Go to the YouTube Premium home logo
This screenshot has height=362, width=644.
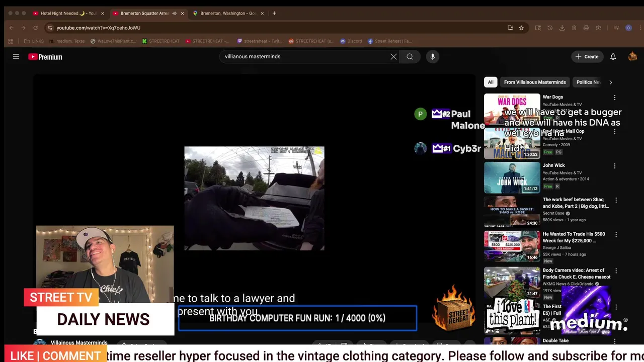click(x=45, y=57)
